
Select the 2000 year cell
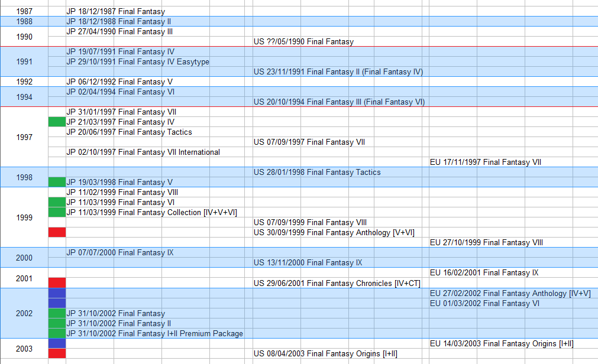click(x=24, y=258)
